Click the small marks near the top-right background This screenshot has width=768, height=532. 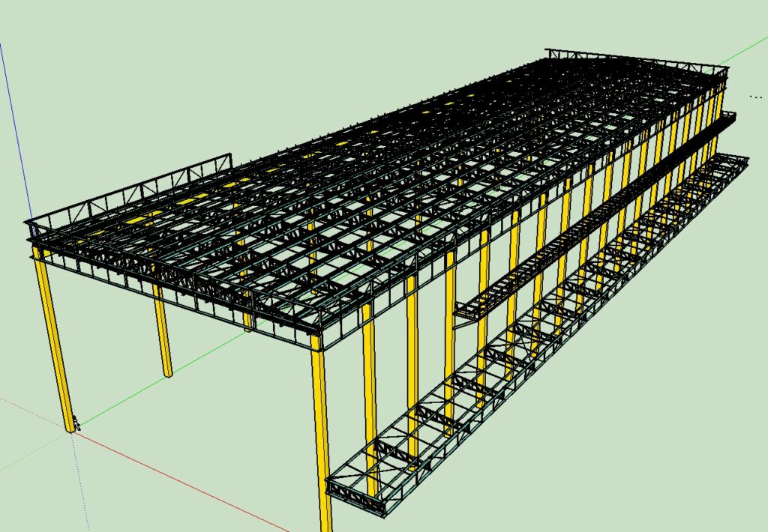tap(756, 95)
